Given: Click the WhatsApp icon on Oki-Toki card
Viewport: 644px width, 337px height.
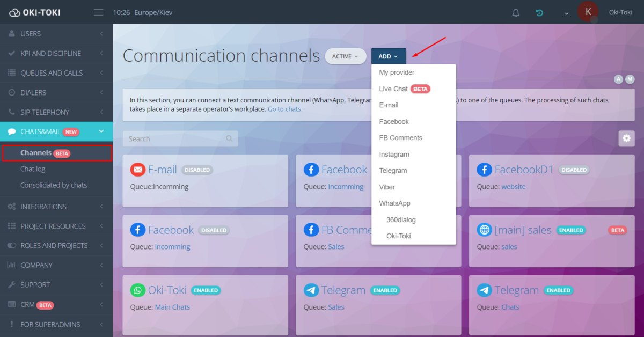Looking at the screenshot, I should (x=138, y=290).
